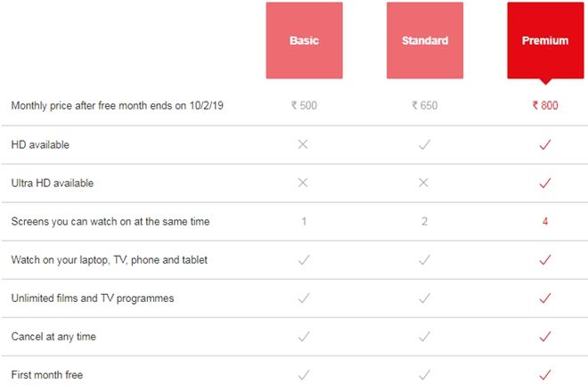Screen dimensions: 588x392
Task: Click Standard's HD available checkmark
Action: point(424,144)
